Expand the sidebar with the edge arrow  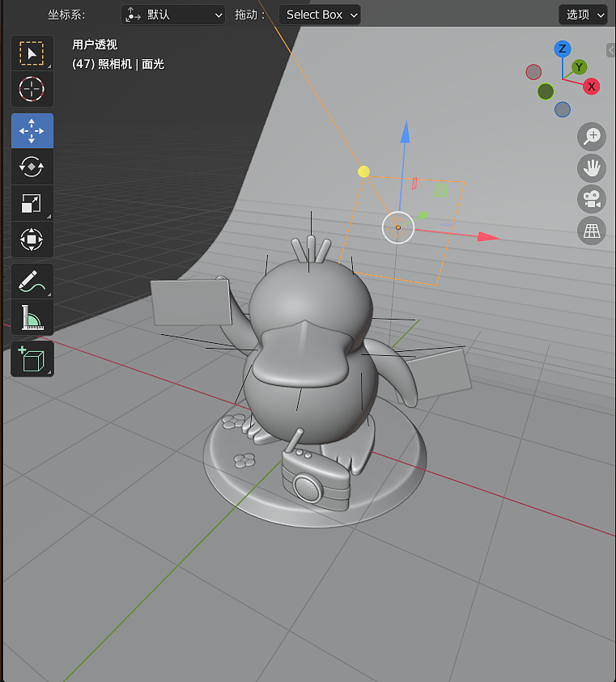[x=611, y=50]
